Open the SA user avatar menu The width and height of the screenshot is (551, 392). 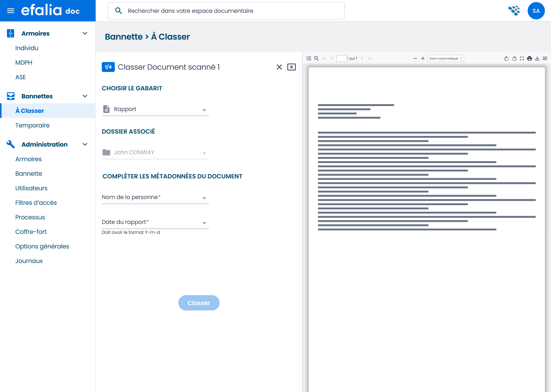pos(536,11)
